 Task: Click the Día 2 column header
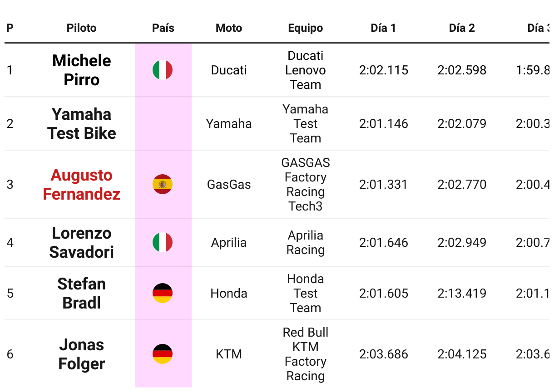pos(462,28)
